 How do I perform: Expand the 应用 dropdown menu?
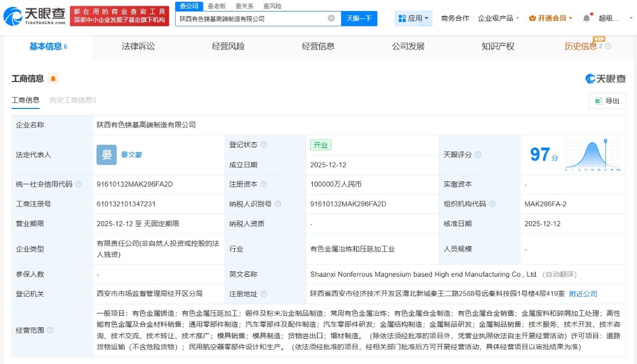click(x=414, y=18)
